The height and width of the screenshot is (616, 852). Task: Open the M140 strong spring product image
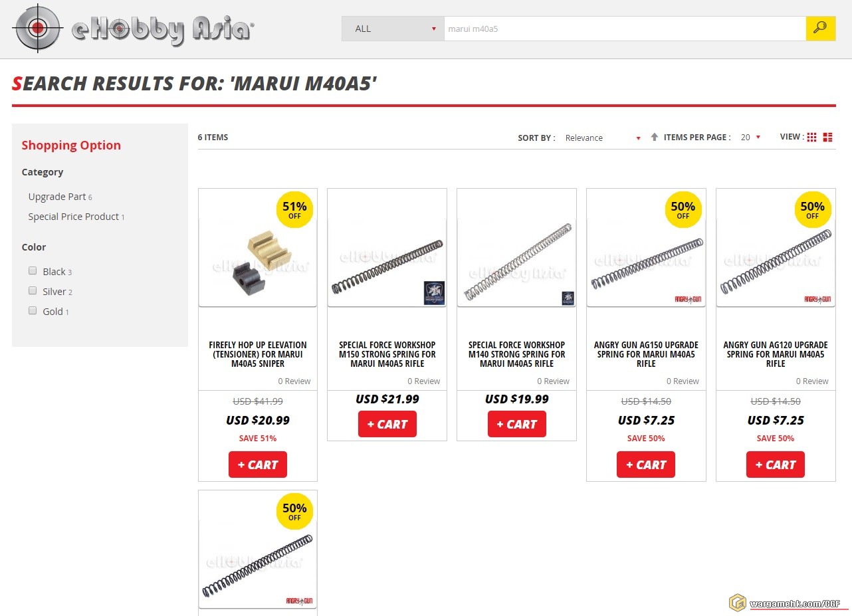click(x=516, y=248)
